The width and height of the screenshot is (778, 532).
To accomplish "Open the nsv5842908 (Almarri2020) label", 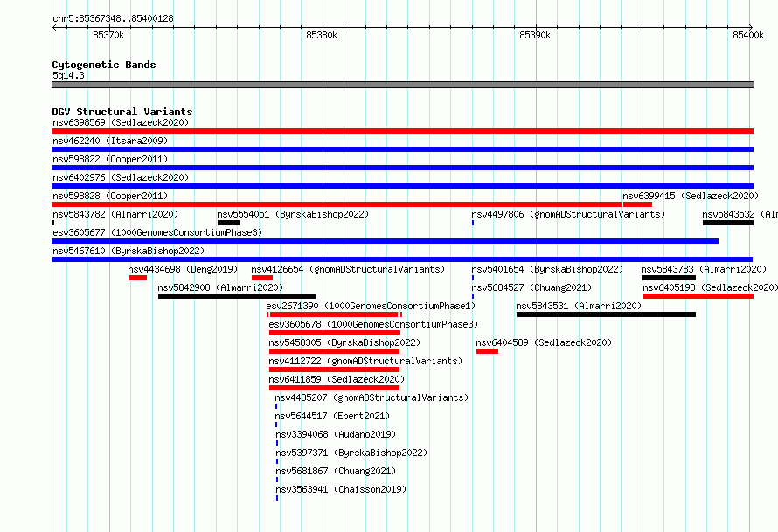I will point(220,287).
